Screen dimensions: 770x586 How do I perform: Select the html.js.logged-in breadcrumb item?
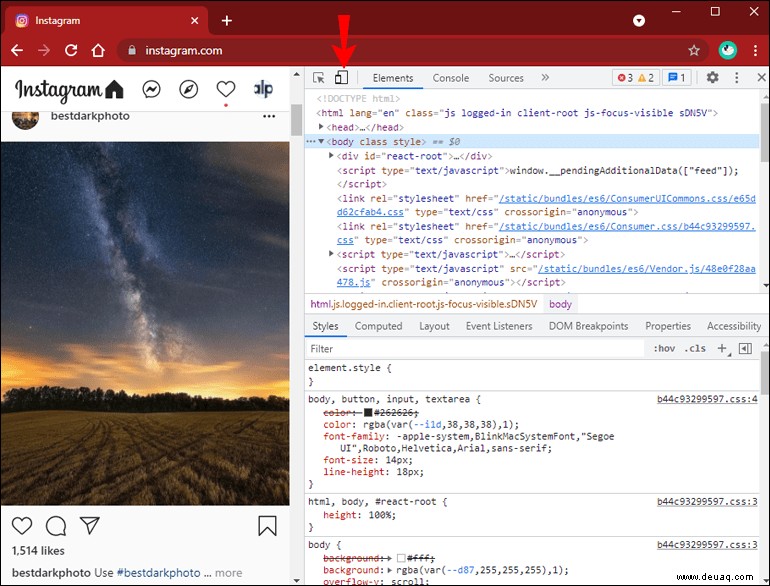point(424,304)
